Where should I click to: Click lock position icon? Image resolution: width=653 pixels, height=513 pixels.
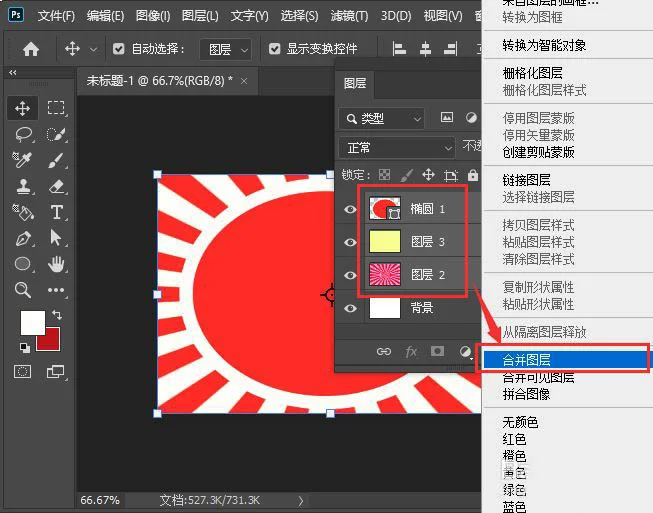pos(429,175)
